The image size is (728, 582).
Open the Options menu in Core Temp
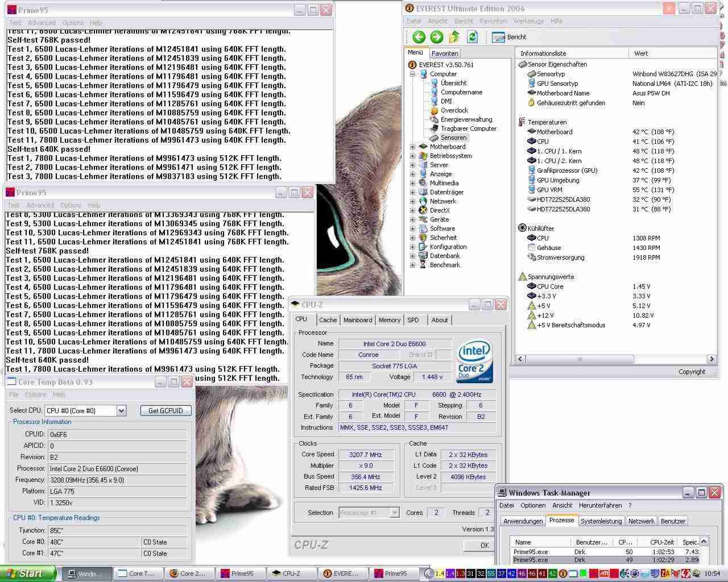pos(35,394)
